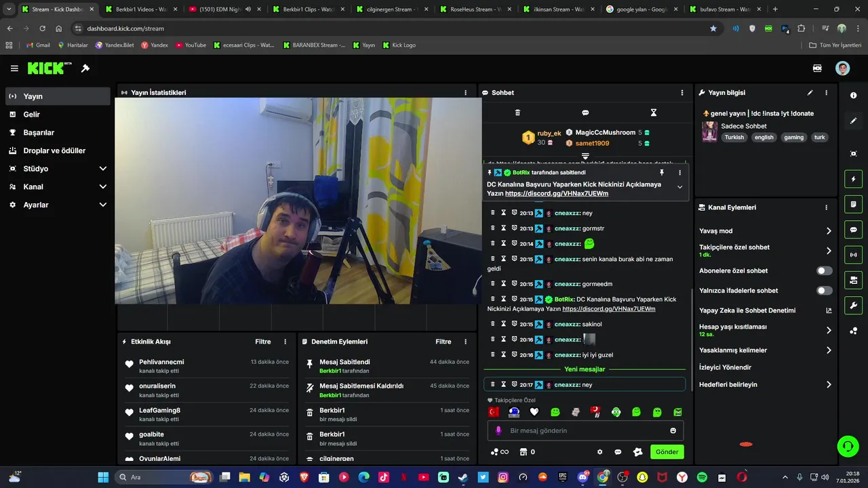Image resolution: width=868 pixels, height=488 pixels.
Task: Expand the Kanal sidebar section
Action: tap(103, 187)
